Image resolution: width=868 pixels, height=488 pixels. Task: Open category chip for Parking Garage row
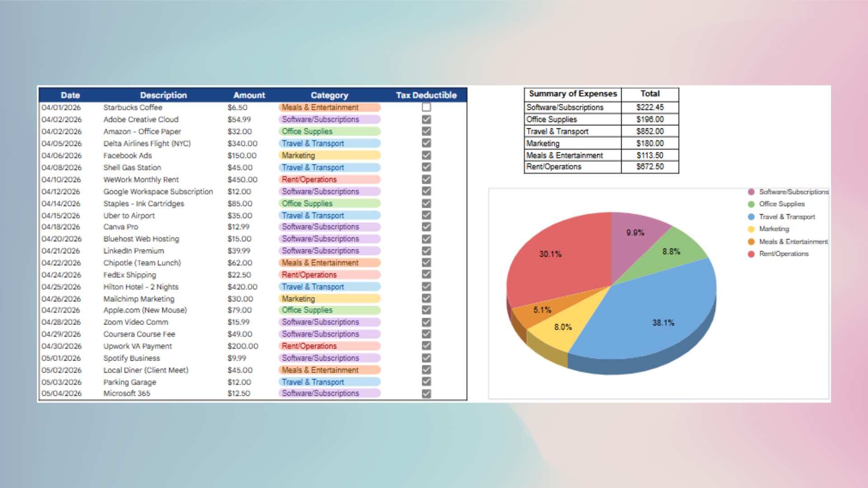[x=330, y=382]
